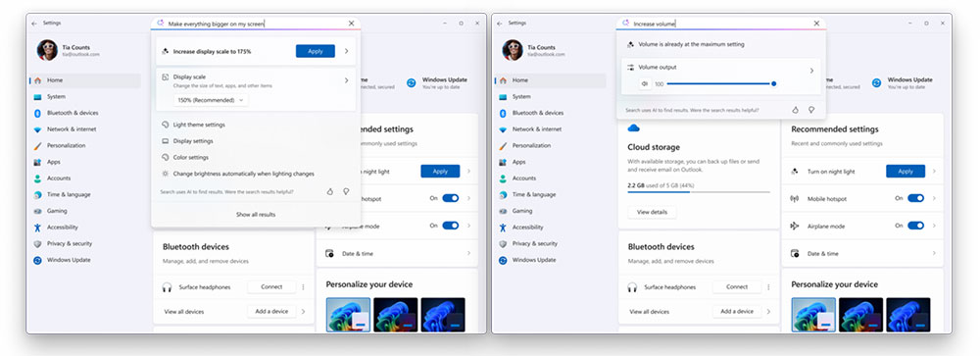The width and height of the screenshot is (980, 356).
Task: Click 'Add a device' in left window
Action: (271, 311)
